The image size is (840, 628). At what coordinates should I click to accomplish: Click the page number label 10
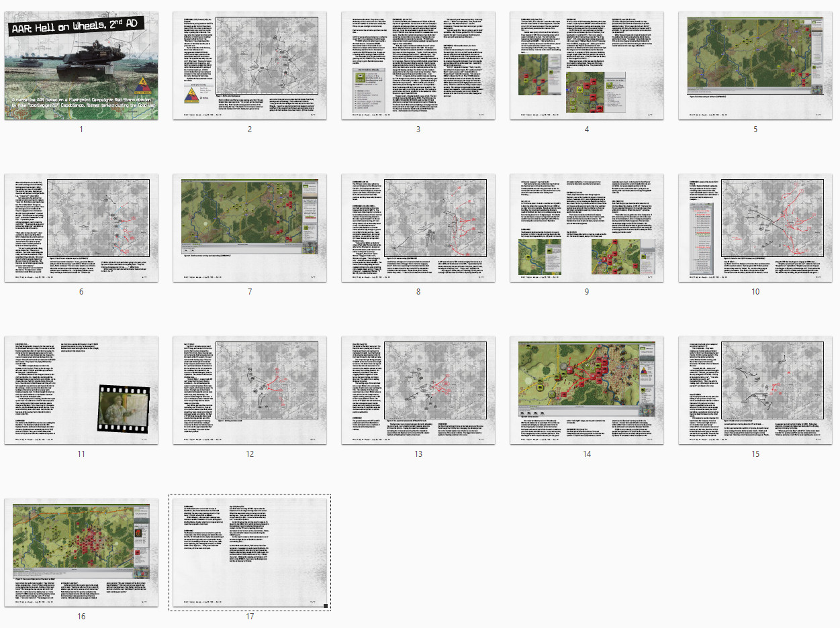point(755,291)
